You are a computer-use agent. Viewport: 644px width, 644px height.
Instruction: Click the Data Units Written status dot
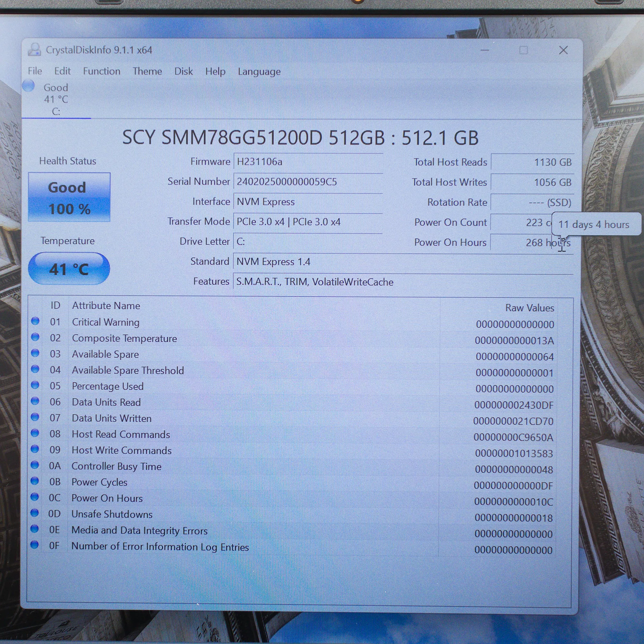tap(35, 417)
